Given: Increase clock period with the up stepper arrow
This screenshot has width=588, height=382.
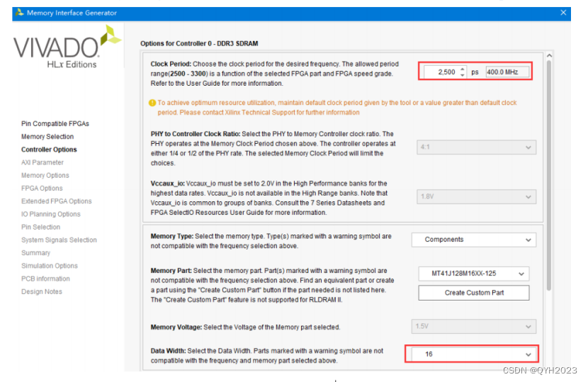Looking at the screenshot, I should coord(463,69).
